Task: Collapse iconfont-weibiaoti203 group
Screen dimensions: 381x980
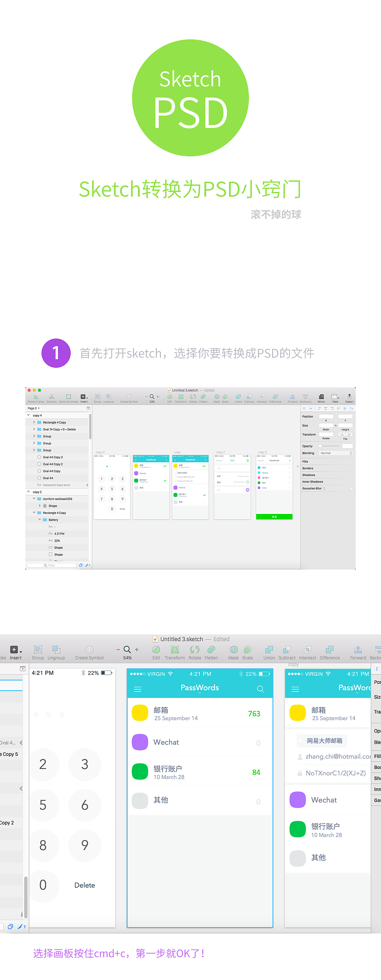Action: [x=34, y=499]
